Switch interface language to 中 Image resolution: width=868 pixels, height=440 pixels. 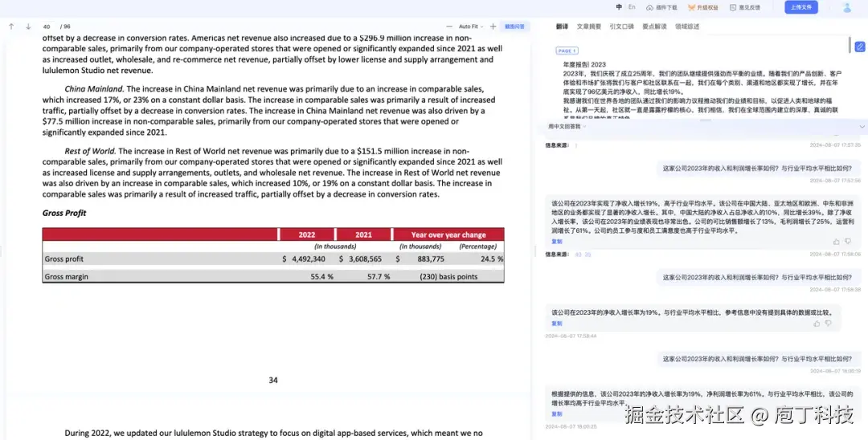[619, 7]
